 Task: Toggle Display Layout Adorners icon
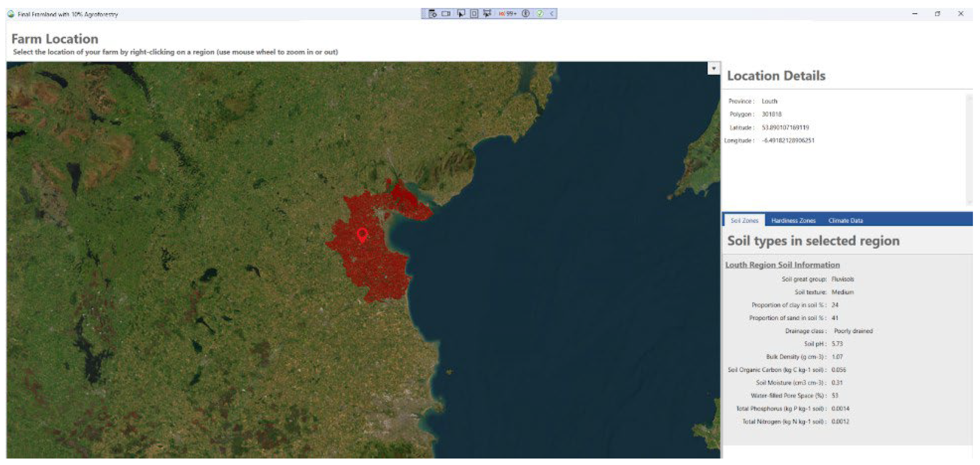474,14
